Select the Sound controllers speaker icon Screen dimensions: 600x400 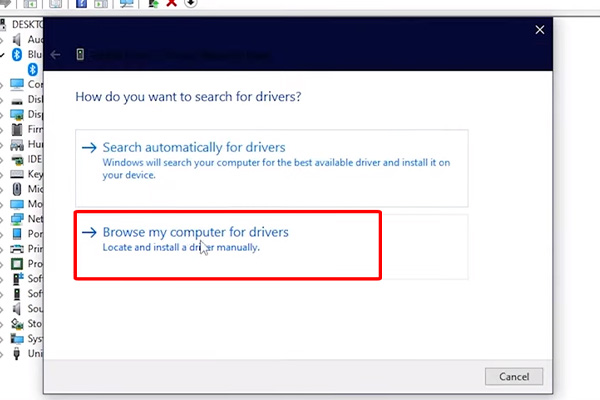click(16, 309)
